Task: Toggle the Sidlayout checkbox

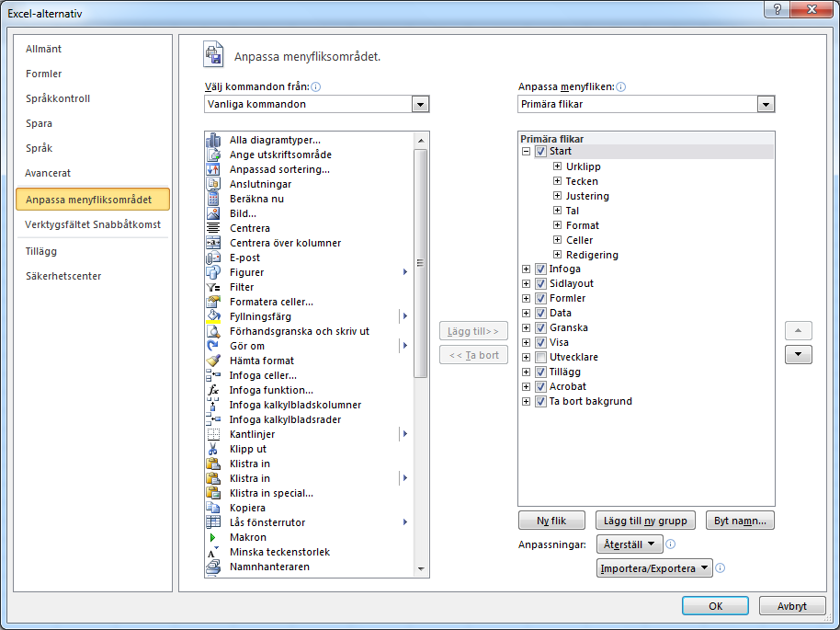Action: (x=540, y=283)
